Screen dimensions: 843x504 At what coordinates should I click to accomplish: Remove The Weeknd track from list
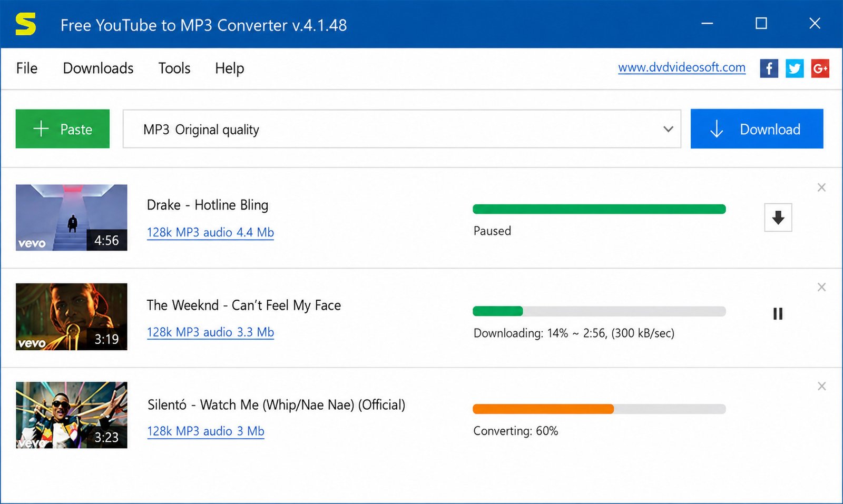pos(821,287)
